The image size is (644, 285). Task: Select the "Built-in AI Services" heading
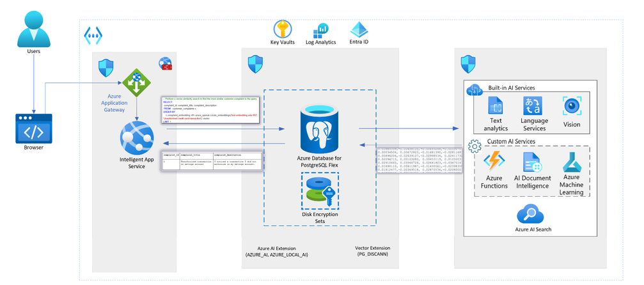click(x=512, y=88)
